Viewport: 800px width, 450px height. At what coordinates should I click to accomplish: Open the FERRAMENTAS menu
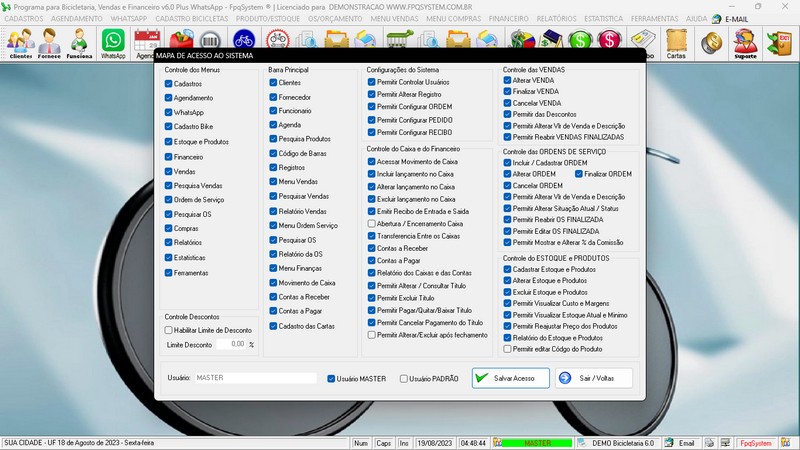click(655, 19)
